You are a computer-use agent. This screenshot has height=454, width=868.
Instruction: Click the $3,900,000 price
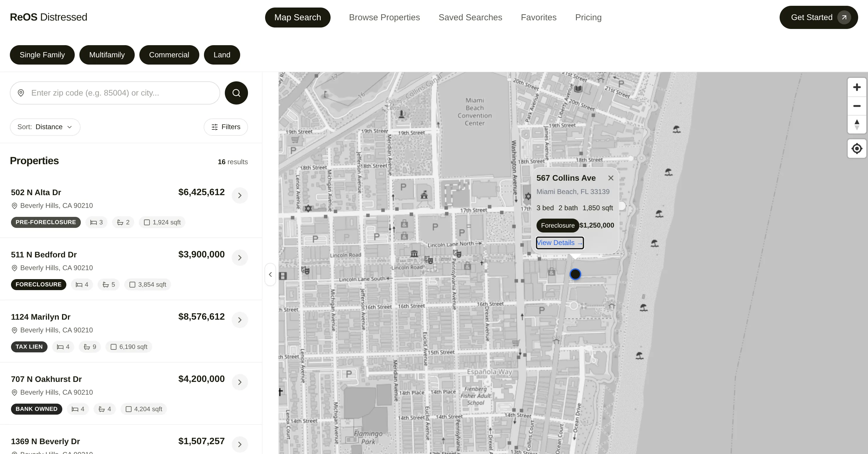click(202, 255)
